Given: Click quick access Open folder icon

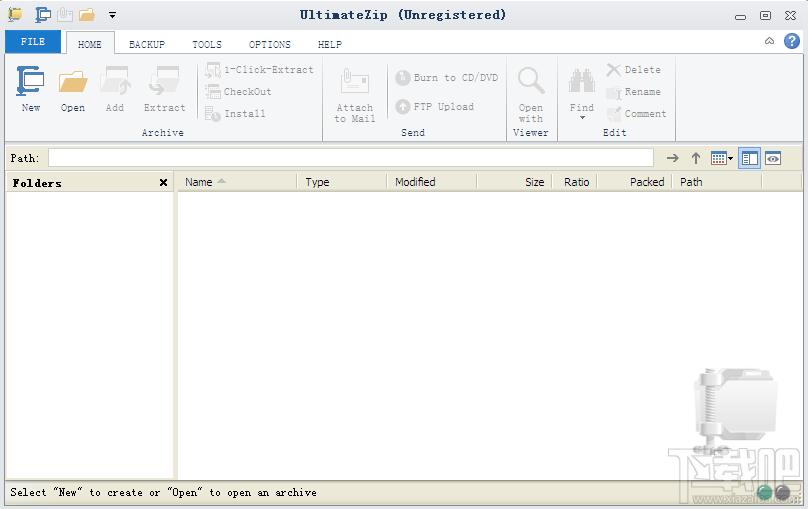Looking at the screenshot, I should point(87,14).
